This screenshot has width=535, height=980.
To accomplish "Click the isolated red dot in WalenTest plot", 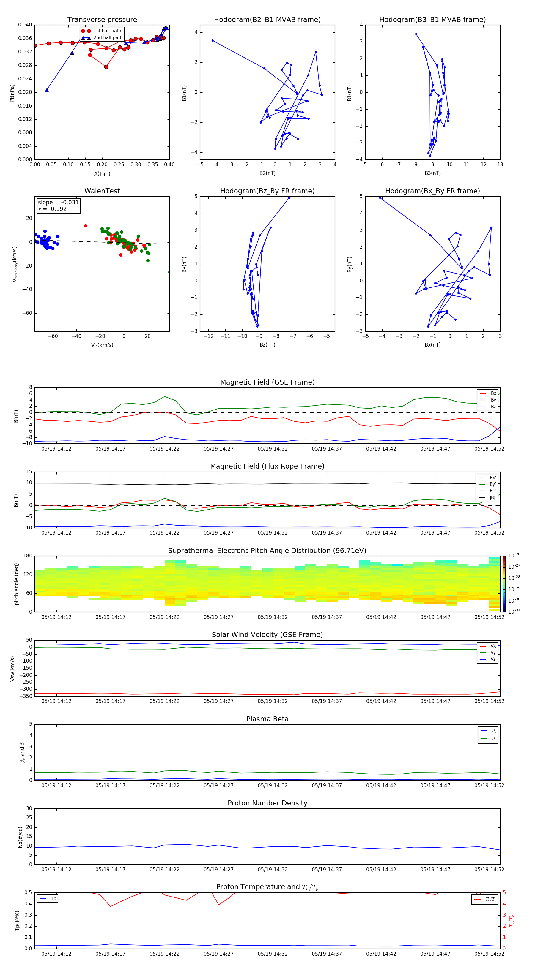I will (86, 226).
